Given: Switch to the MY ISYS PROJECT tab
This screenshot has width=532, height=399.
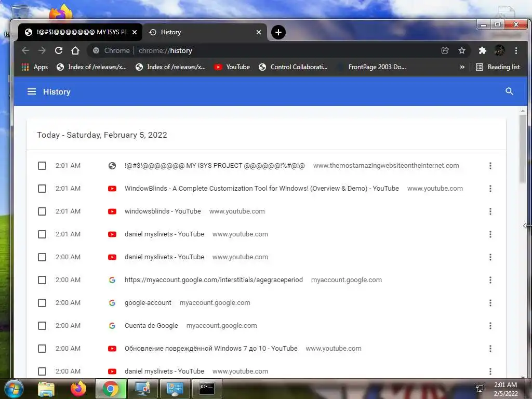Looking at the screenshot, I should point(80,32).
